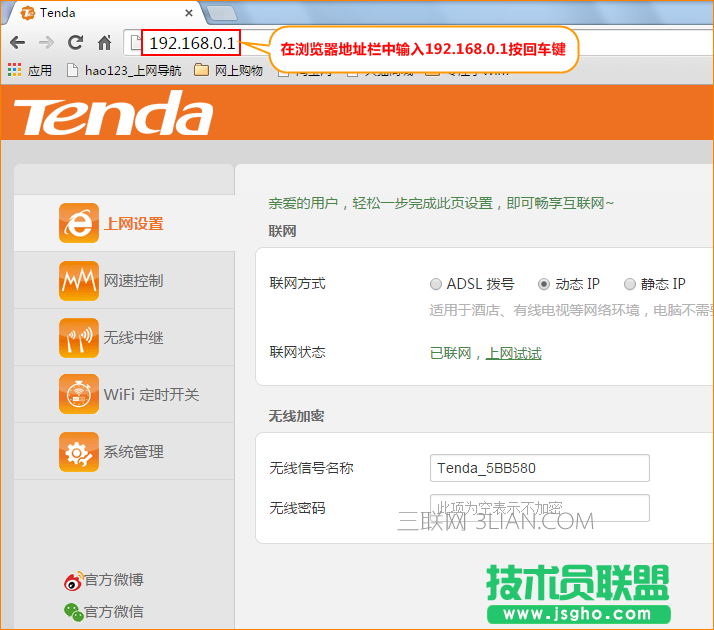Viewport: 714px width, 630px height.
Task: Click the 上网设置 internet settings icon
Action: pyautogui.click(x=79, y=223)
